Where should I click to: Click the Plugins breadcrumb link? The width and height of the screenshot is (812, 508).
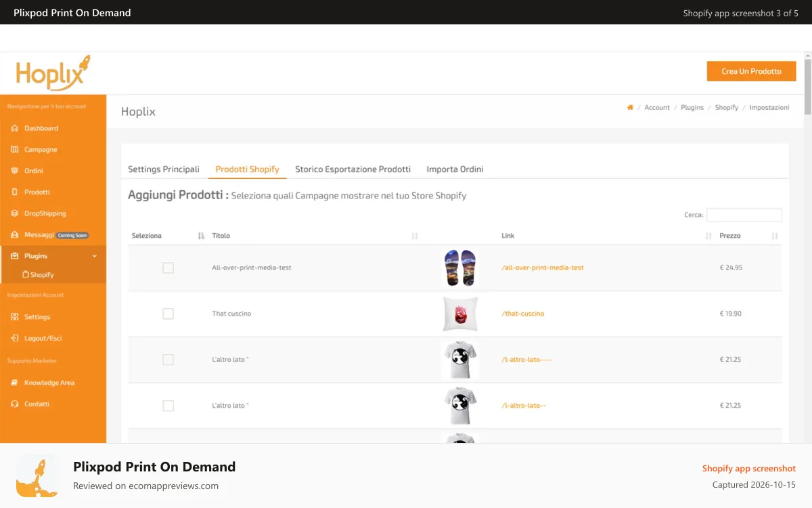coord(692,108)
